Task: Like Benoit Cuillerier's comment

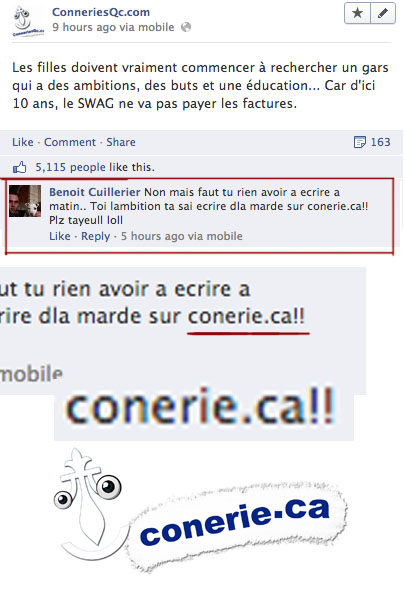Action: click(60, 236)
